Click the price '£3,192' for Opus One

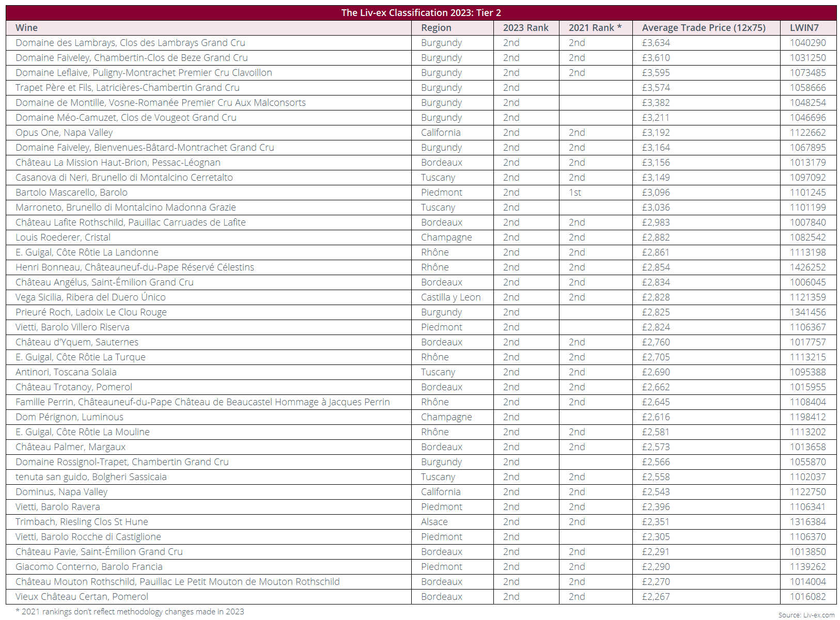656,133
